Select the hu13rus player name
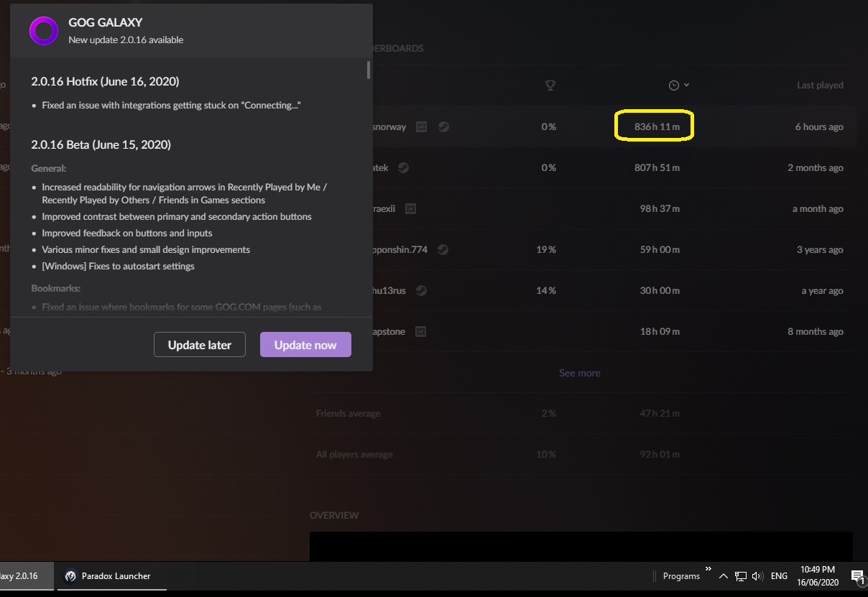Image resolution: width=868 pixels, height=597 pixels. [x=389, y=291]
